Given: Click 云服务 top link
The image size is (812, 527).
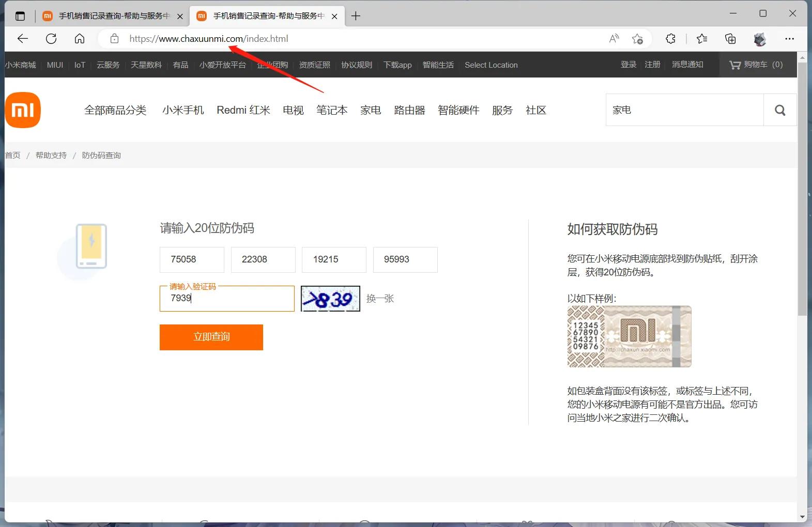Looking at the screenshot, I should pos(108,65).
